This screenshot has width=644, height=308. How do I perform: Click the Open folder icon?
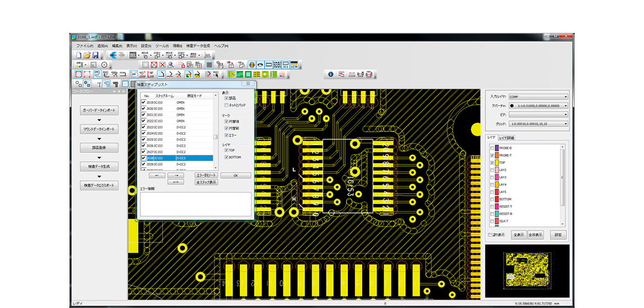coord(88,56)
